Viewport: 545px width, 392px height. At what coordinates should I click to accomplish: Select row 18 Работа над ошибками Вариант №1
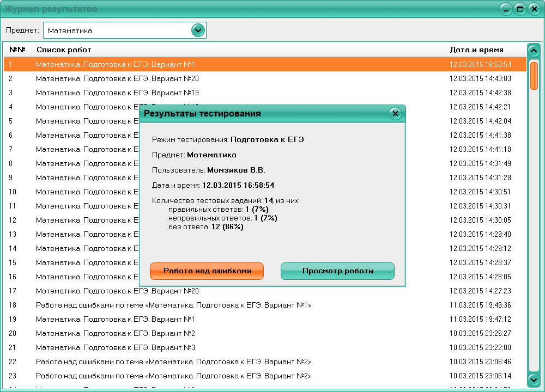coord(173,305)
